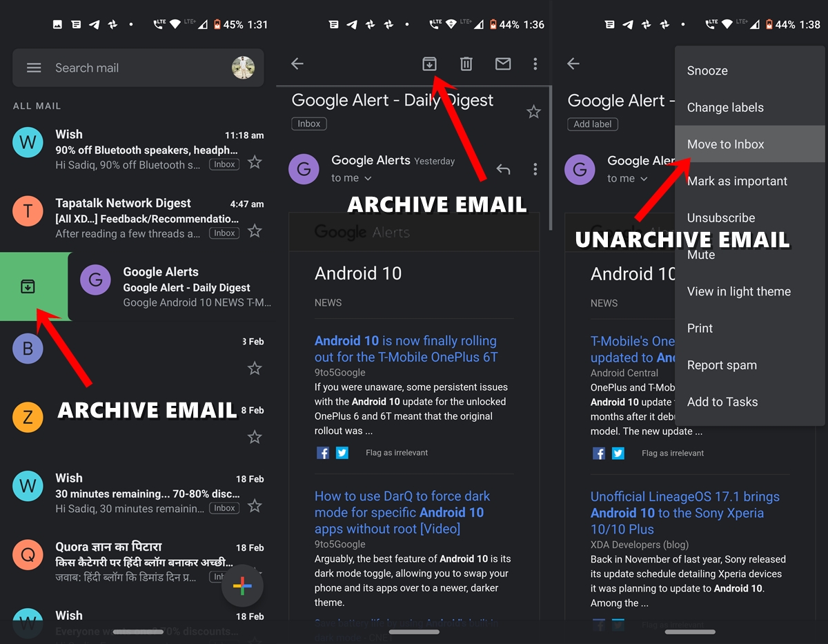Viewport: 828px width, 644px height.
Task: Go back from the right email view
Action: point(573,64)
